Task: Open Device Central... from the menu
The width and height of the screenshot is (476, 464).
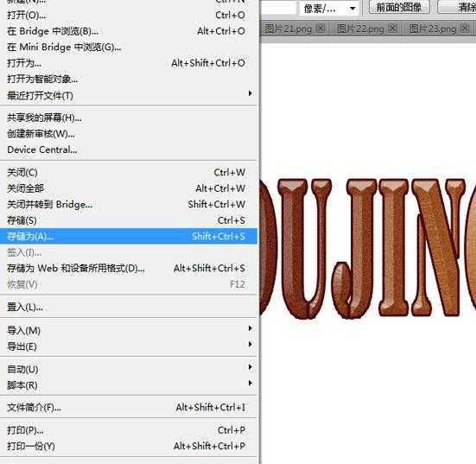Action: click(x=129, y=149)
